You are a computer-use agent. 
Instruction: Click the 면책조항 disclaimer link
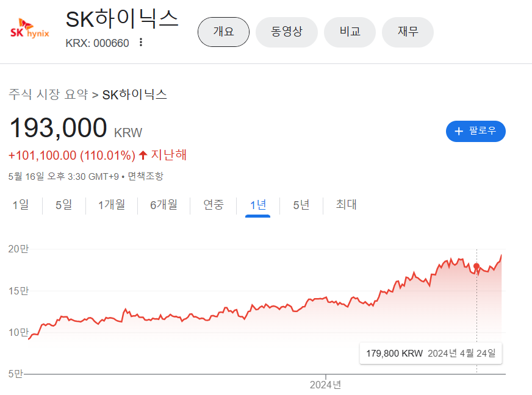click(x=145, y=176)
